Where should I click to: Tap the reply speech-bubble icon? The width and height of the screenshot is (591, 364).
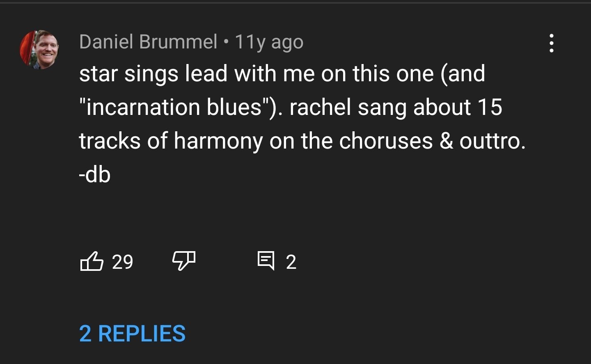[x=266, y=261]
